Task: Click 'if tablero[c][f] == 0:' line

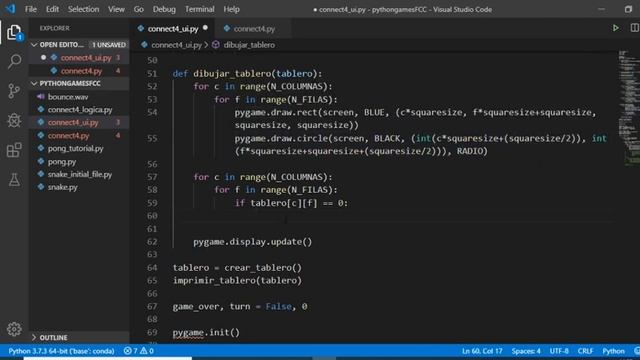Action: pos(291,203)
